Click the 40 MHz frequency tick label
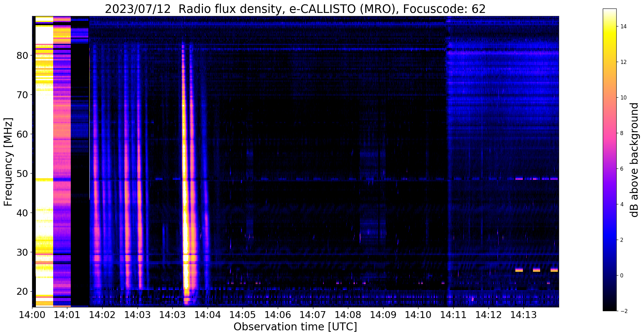Image resolution: width=644 pixels, height=336 pixels. 22,213
